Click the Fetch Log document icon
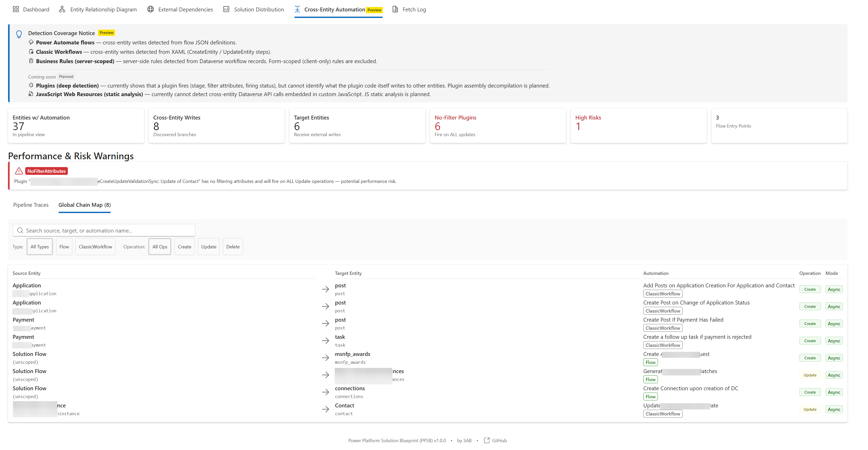The image size is (868, 450). click(x=395, y=9)
